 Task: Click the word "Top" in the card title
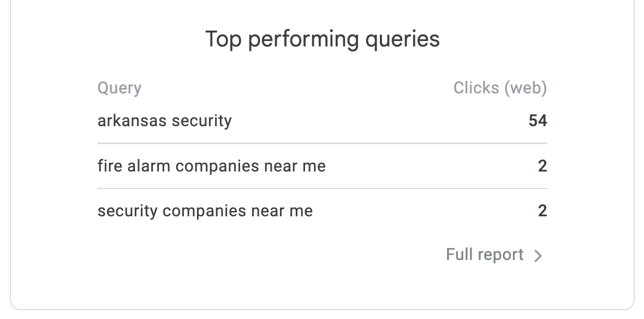tap(223, 39)
